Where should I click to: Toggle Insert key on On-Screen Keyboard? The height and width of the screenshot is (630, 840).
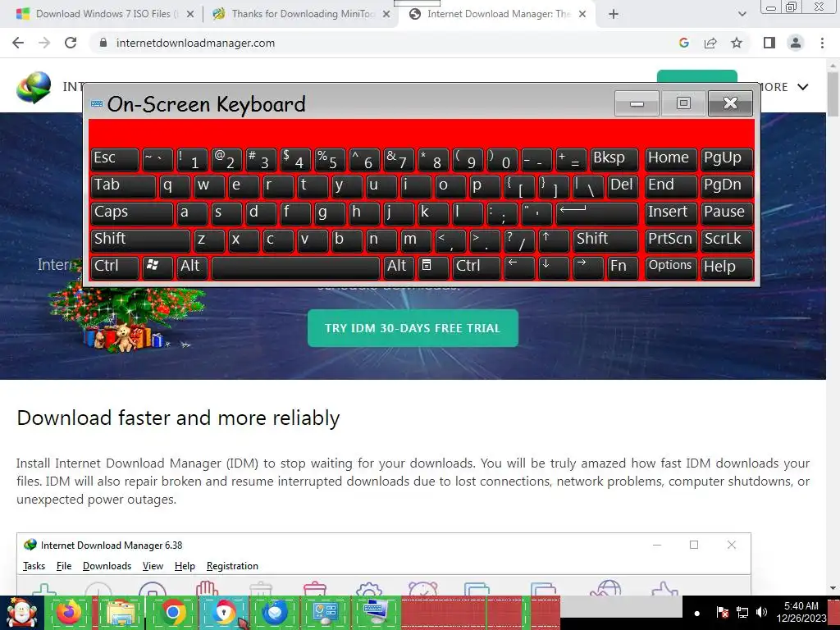pyautogui.click(x=671, y=212)
